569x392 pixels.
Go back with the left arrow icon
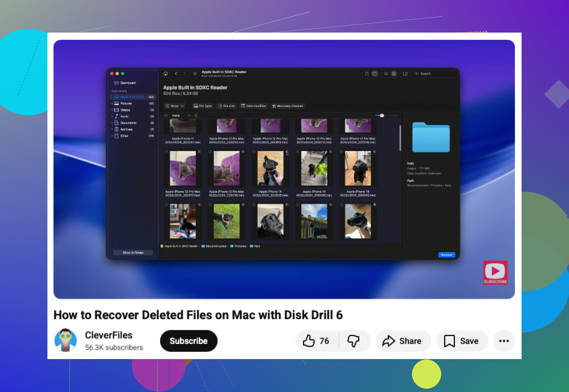coord(176,74)
